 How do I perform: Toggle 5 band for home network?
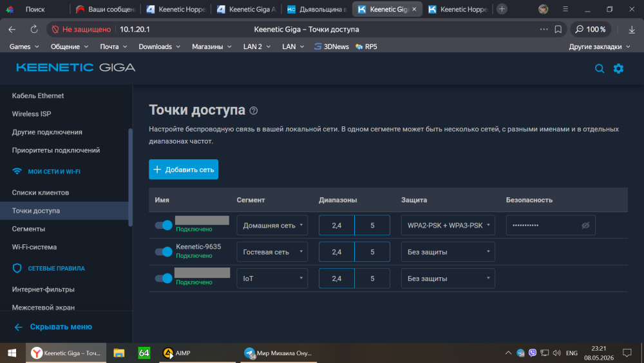(372, 225)
